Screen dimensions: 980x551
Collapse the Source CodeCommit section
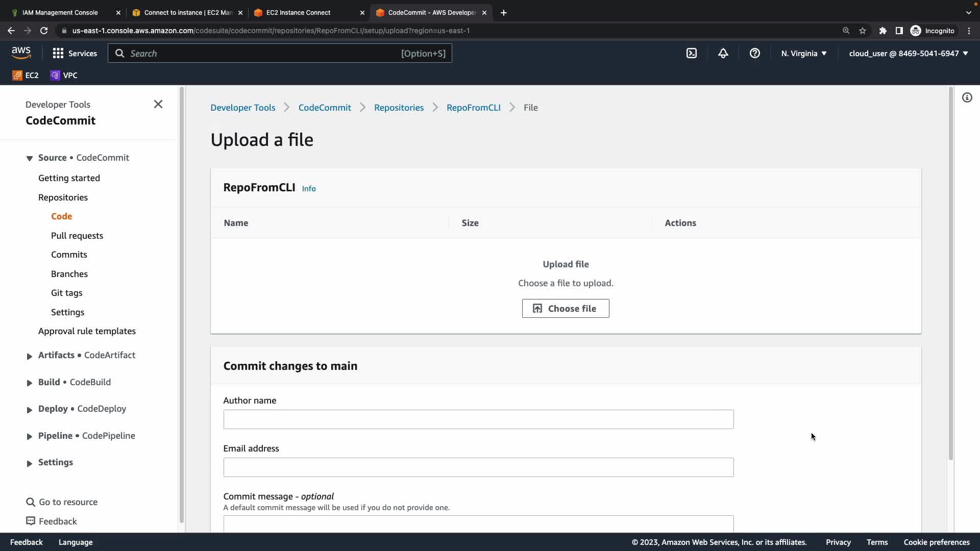pyautogui.click(x=29, y=158)
